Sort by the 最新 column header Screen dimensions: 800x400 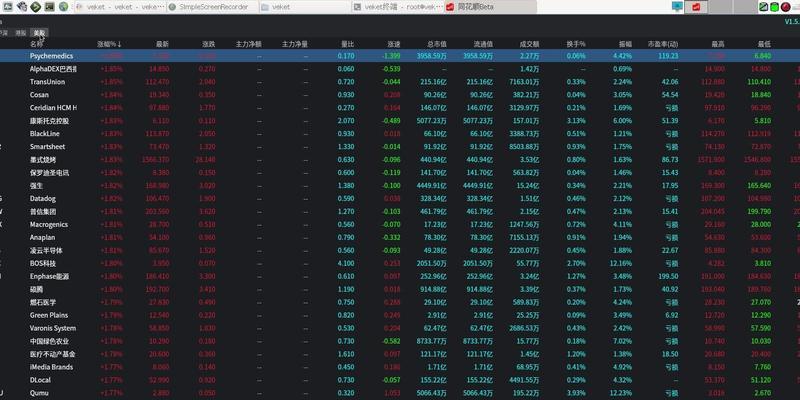(x=162, y=44)
